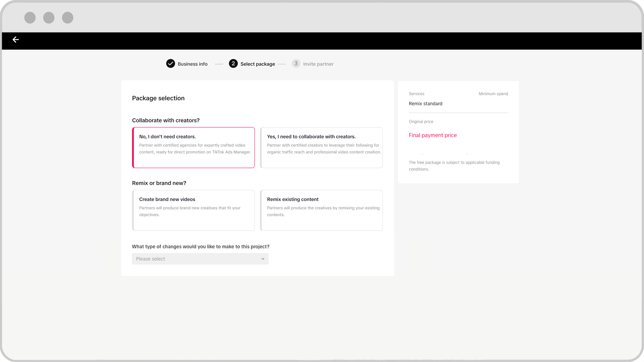Click Create brand new videos option button
The image size is (644, 362).
(193, 210)
